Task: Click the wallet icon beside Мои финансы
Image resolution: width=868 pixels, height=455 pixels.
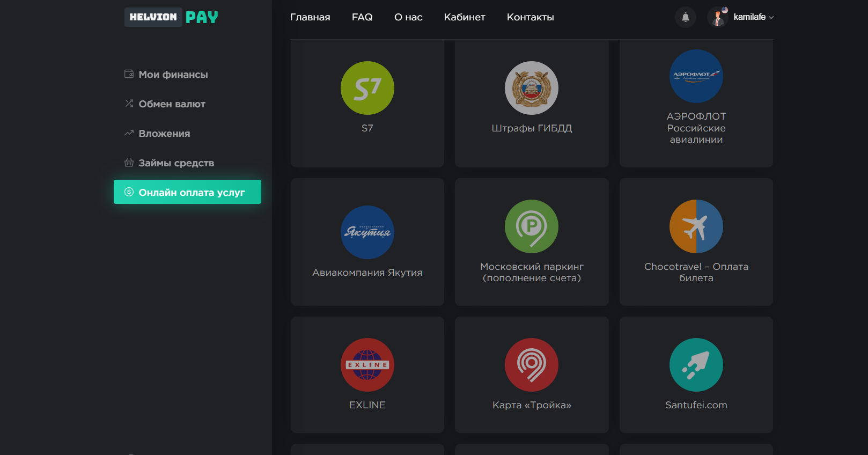Action: (x=129, y=74)
